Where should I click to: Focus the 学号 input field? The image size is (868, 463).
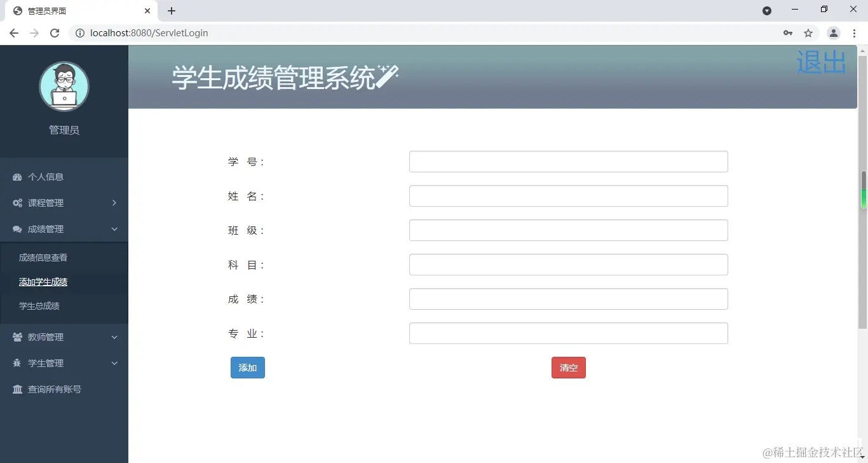[569, 162]
